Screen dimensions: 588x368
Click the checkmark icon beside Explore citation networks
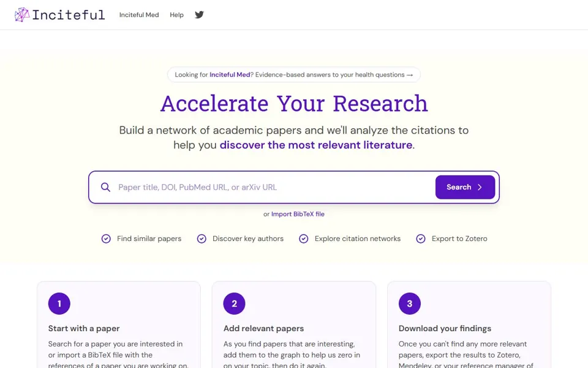coord(304,239)
